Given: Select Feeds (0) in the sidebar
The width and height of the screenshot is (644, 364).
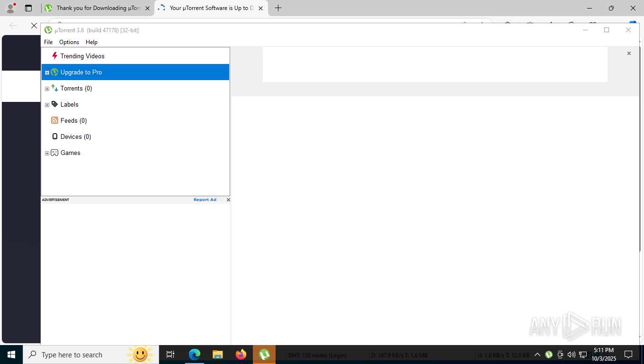Looking at the screenshot, I should tap(73, 120).
